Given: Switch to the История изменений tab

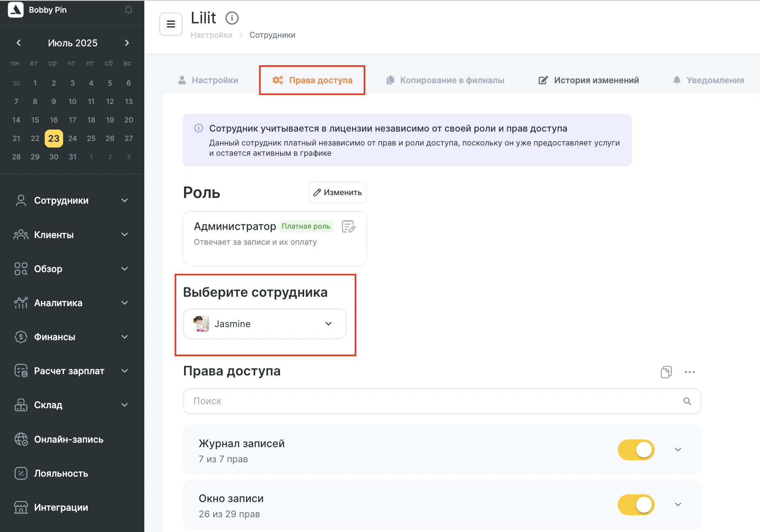Looking at the screenshot, I should 589,80.
